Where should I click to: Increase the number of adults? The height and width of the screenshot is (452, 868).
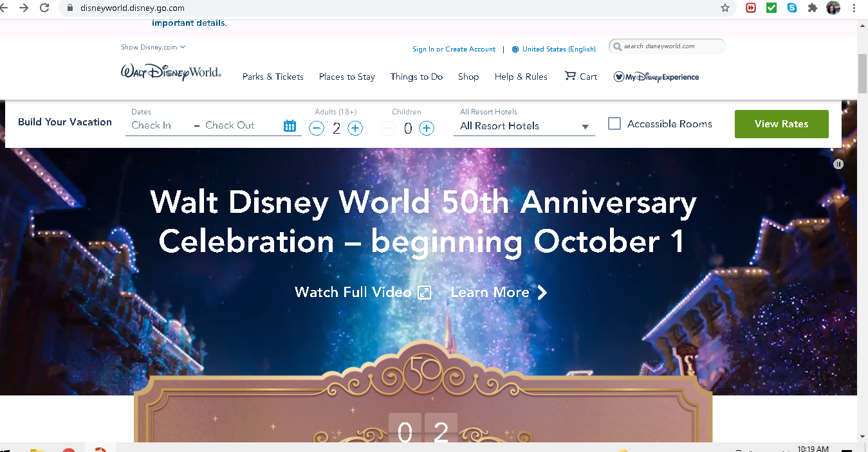click(x=355, y=129)
